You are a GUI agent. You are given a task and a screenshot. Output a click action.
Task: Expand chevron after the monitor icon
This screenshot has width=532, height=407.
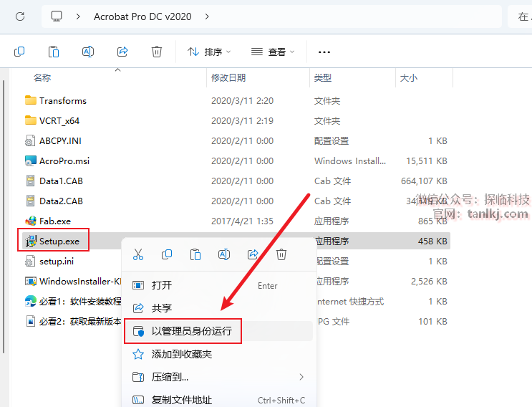click(x=78, y=16)
